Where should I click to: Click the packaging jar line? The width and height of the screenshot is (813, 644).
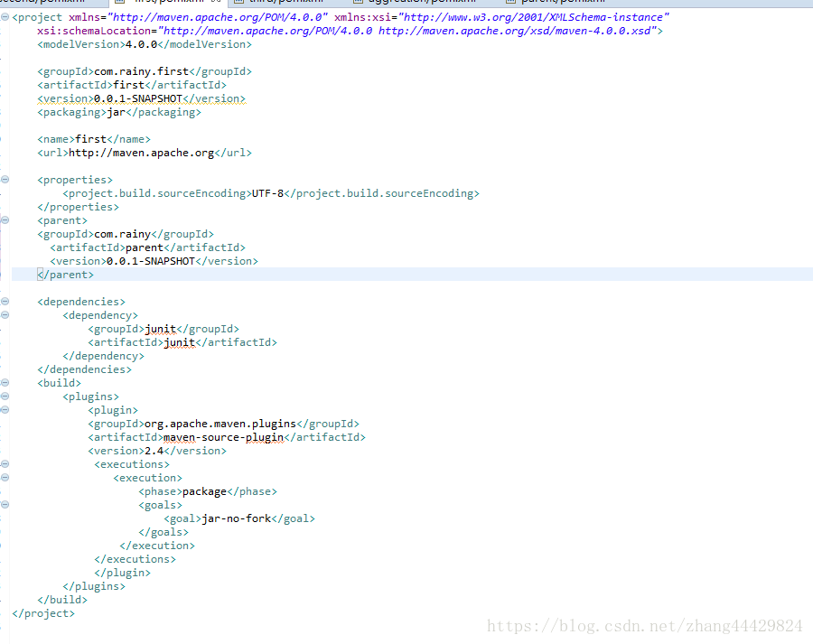point(119,112)
